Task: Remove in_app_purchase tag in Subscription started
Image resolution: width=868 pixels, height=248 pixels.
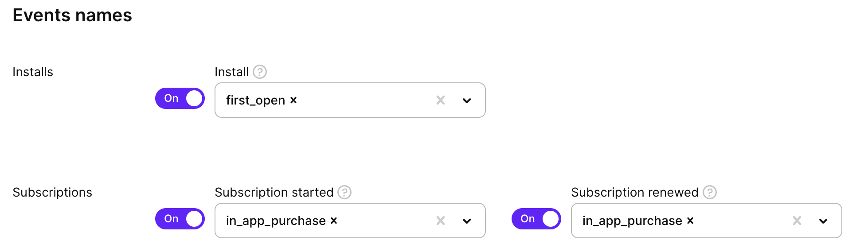Action: click(x=334, y=221)
